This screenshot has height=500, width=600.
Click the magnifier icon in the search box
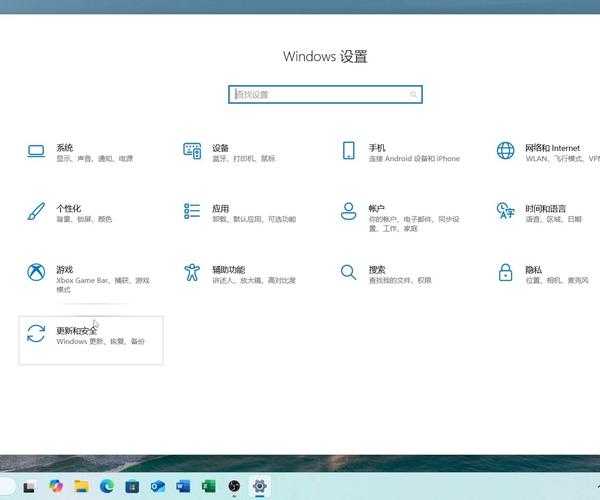click(x=413, y=95)
